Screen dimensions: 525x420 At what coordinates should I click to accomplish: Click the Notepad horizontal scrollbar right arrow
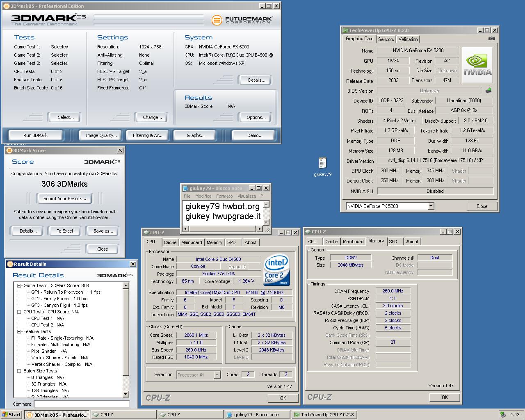coord(260,228)
